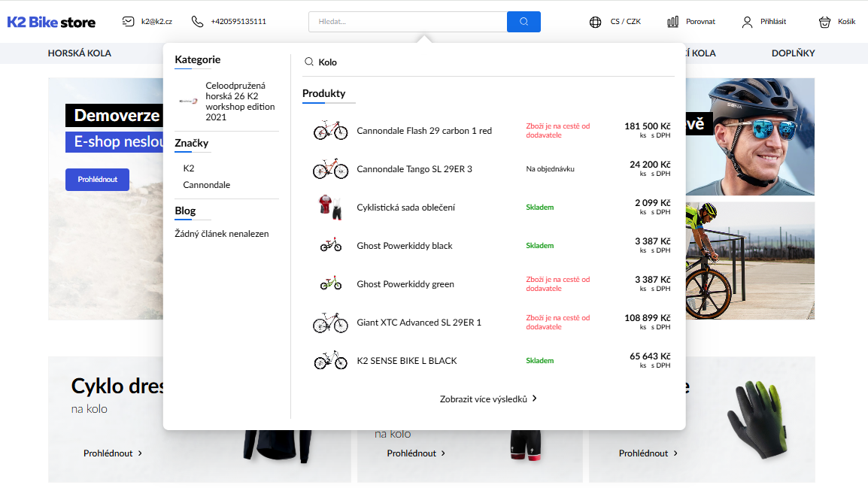This screenshot has height=488, width=868.
Task: Open Cannondale Flash 29 carbon 1 red
Action: point(424,131)
